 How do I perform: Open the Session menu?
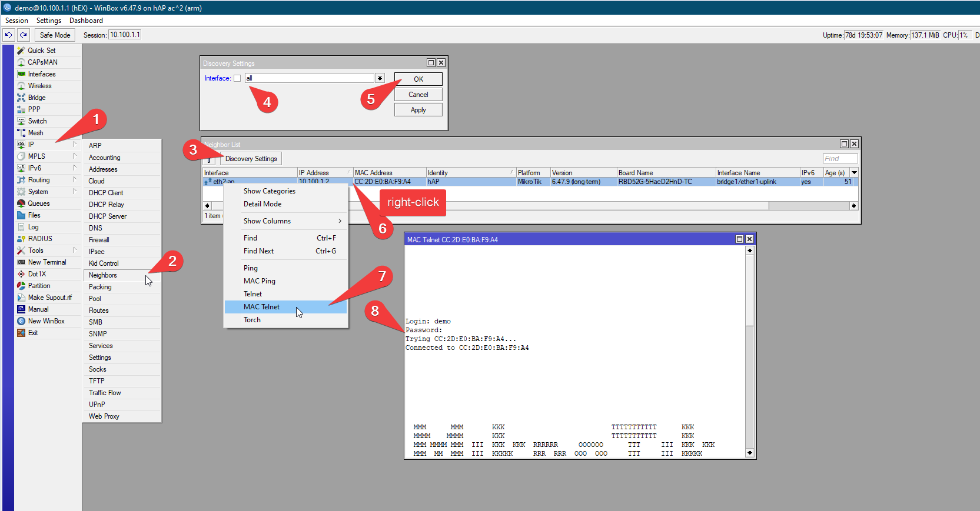coord(16,21)
